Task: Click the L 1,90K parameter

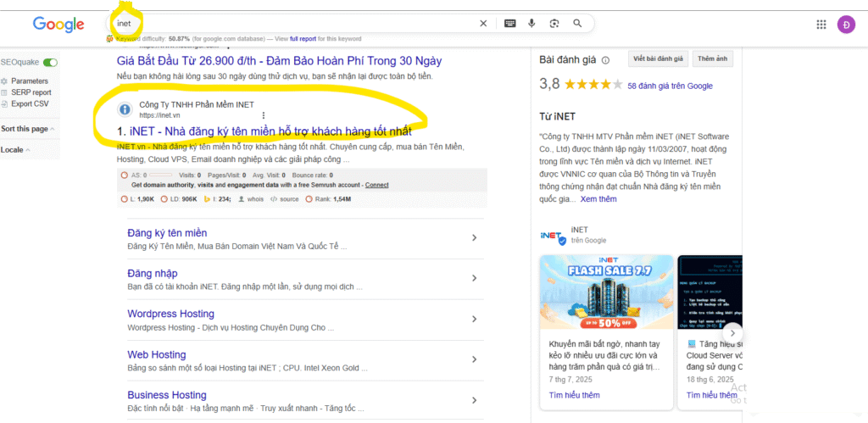Action: coord(137,198)
